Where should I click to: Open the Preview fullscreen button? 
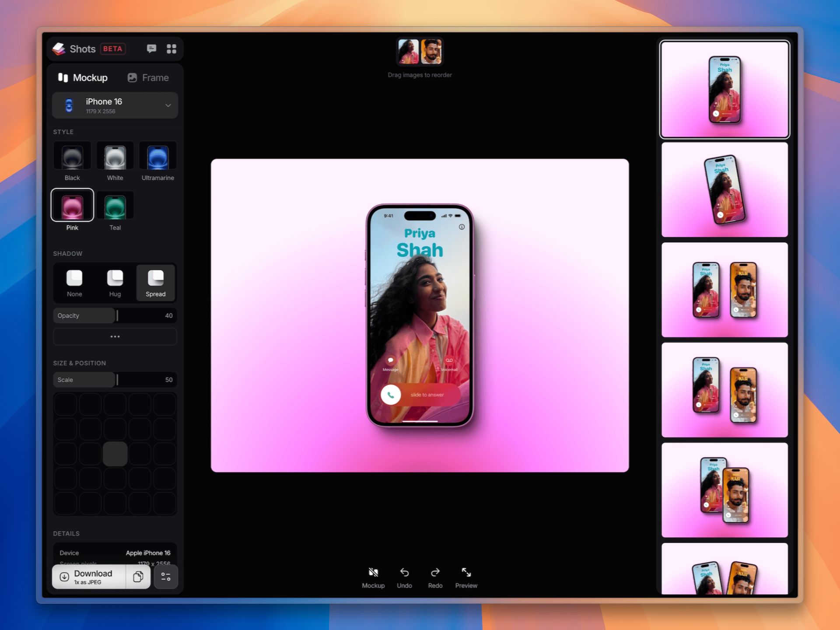pos(466,578)
